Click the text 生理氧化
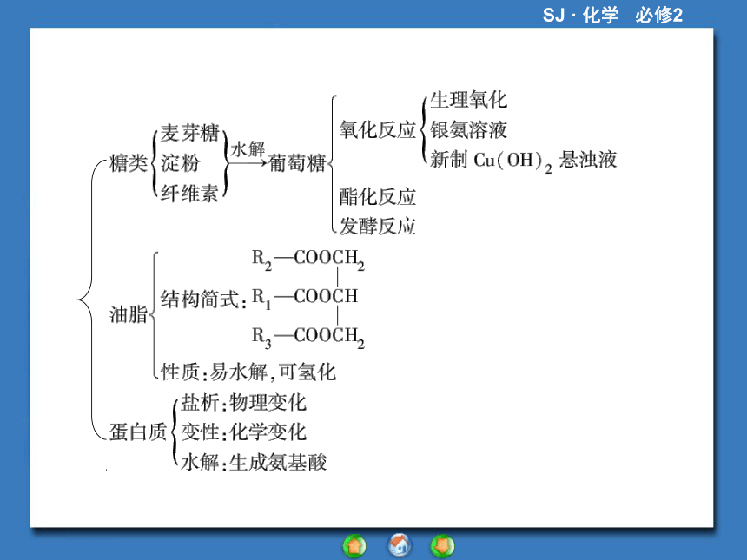 (468, 100)
